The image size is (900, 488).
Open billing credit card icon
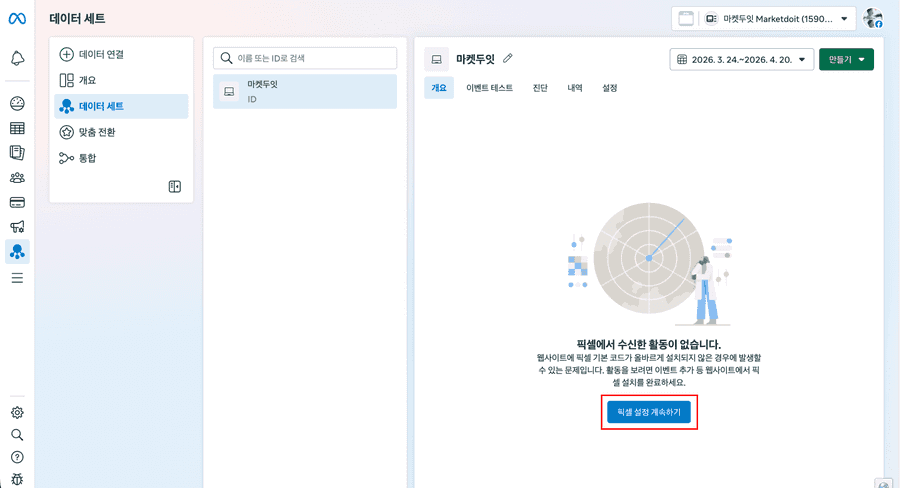tap(17, 202)
